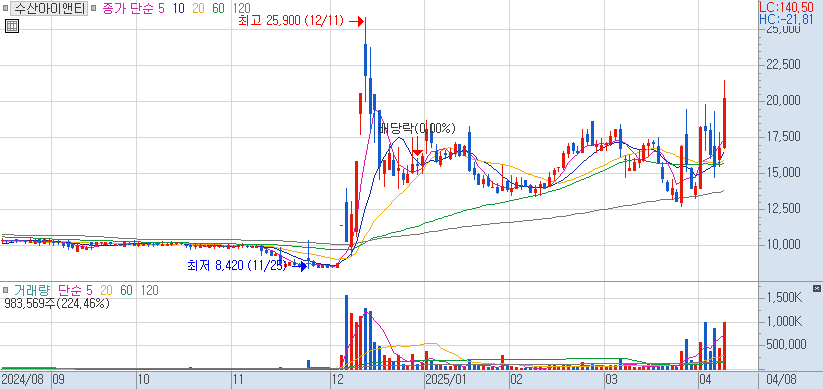
Task: Open the grid table icon under stock name
Action: 12,26
